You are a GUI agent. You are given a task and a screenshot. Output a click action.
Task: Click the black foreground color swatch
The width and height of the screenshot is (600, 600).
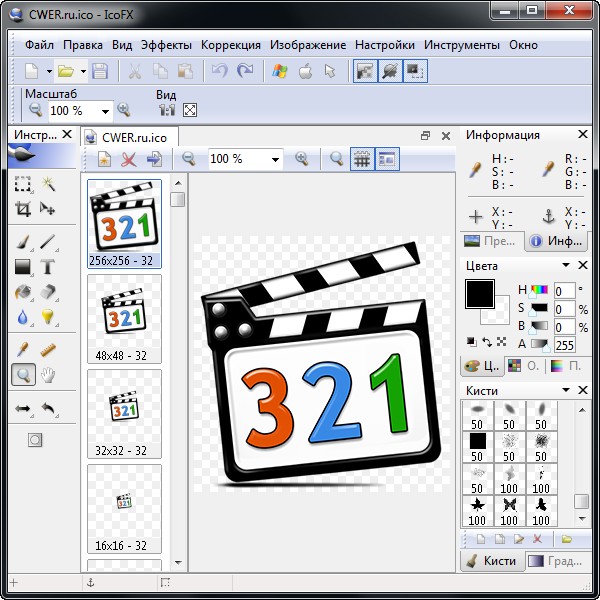click(x=479, y=293)
